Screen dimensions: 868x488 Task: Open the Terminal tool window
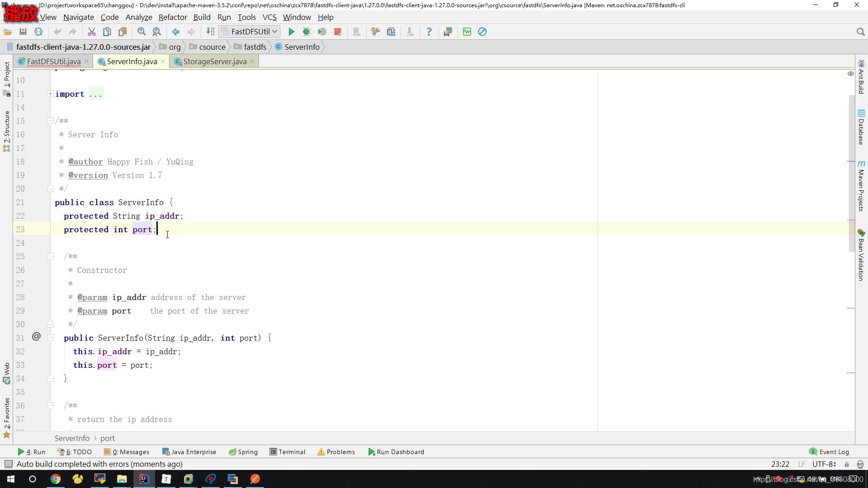[x=288, y=452]
